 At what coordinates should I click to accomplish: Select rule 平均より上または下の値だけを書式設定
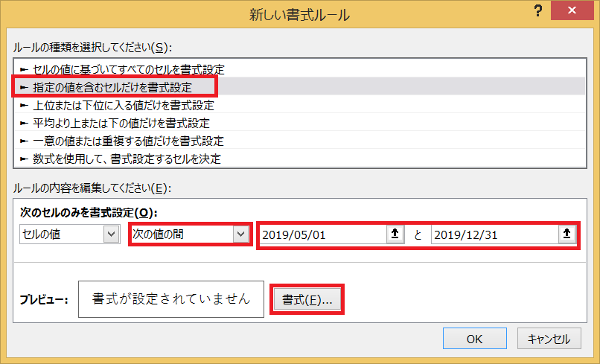299,123
